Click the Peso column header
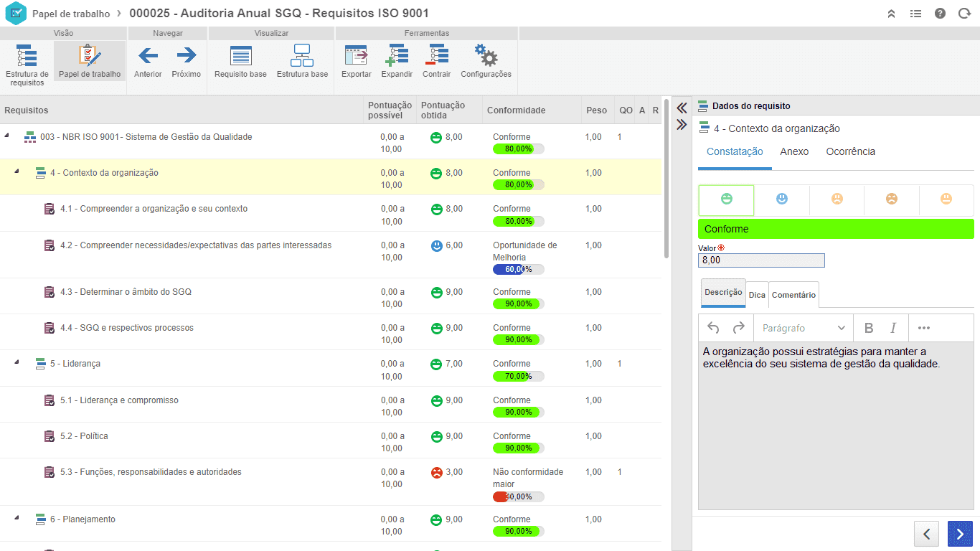980x551 pixels. point(596,110)
